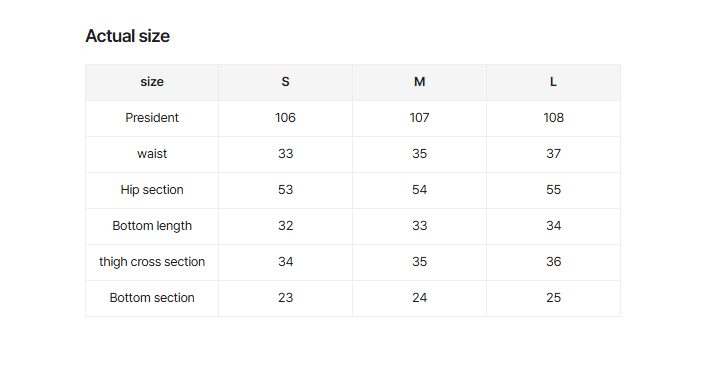Select the 'thigh cross section' row label
The height and width of the screenshot is (372, 722).
tap(152, 262)
